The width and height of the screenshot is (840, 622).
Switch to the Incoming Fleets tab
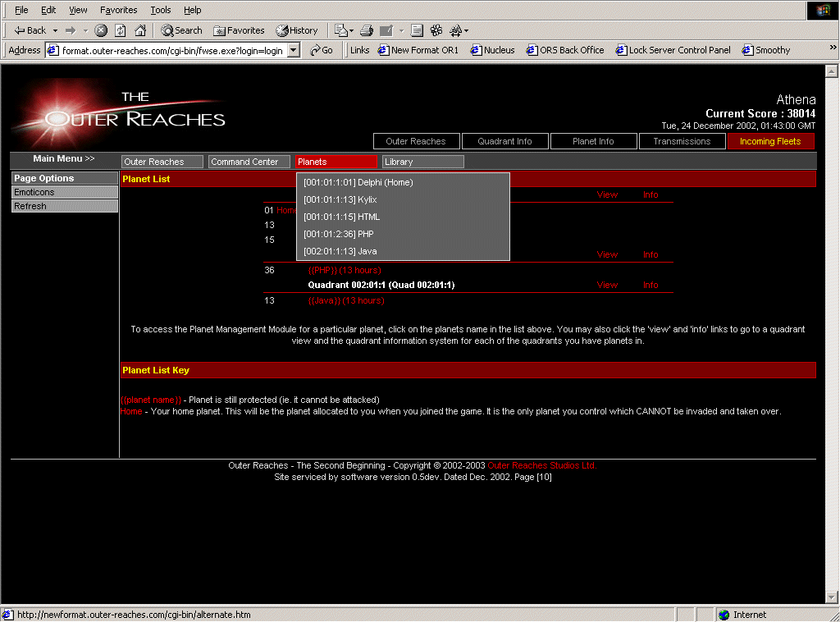pyautogui.click(x=770, y=141)
